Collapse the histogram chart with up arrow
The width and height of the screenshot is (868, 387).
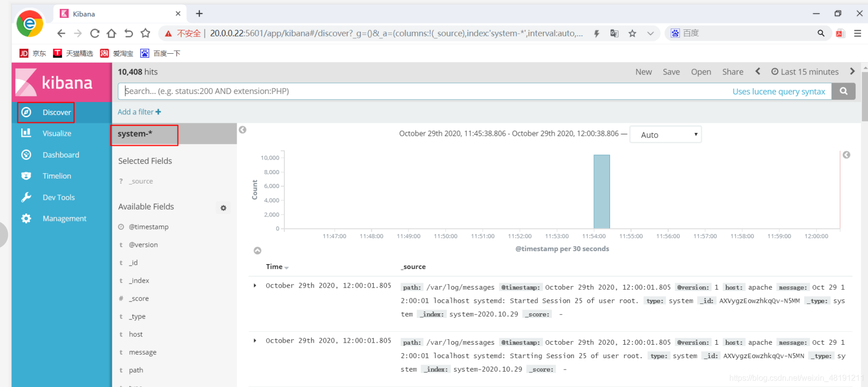tap(258, 251)
